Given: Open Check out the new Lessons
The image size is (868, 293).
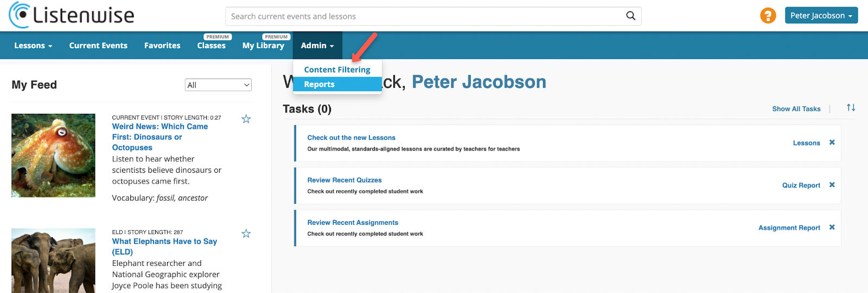Looking at the screenshot, I should coord(351,138).
